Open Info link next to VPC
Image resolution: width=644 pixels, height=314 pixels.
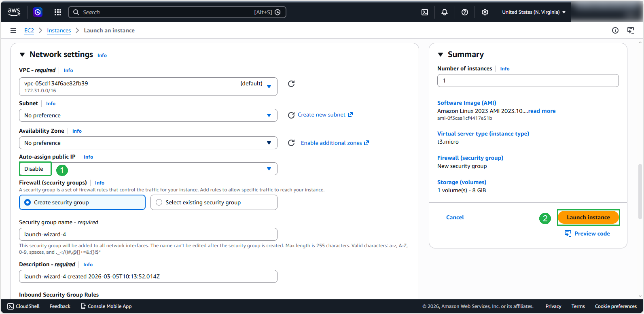68,70
